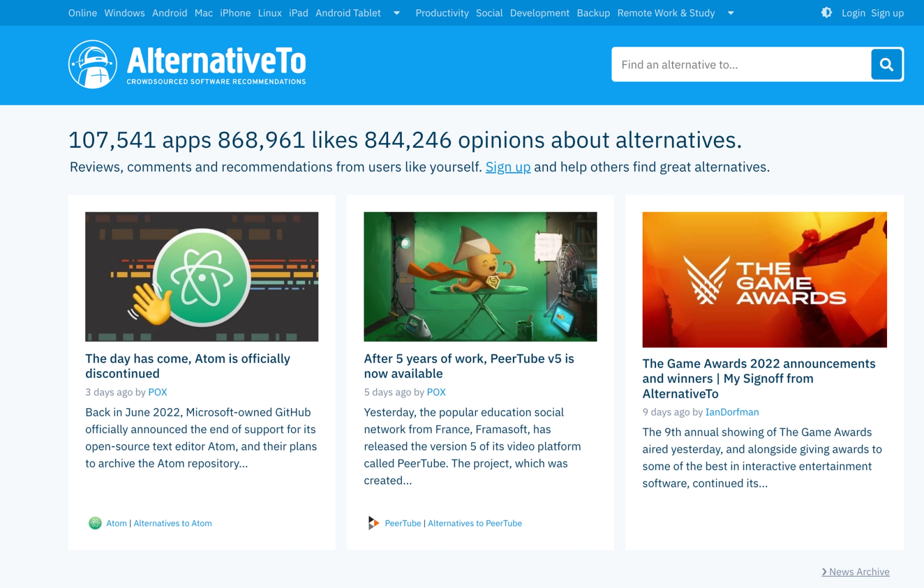The image size is (924, 588).
Task: Open the Atom discontinued article thumbnail
Action: pos(202,276)
